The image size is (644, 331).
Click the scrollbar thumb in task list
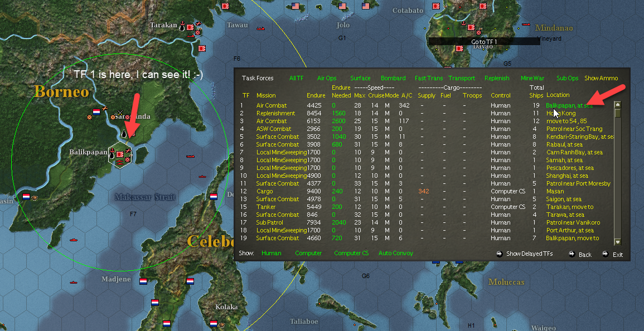(617, 113)
